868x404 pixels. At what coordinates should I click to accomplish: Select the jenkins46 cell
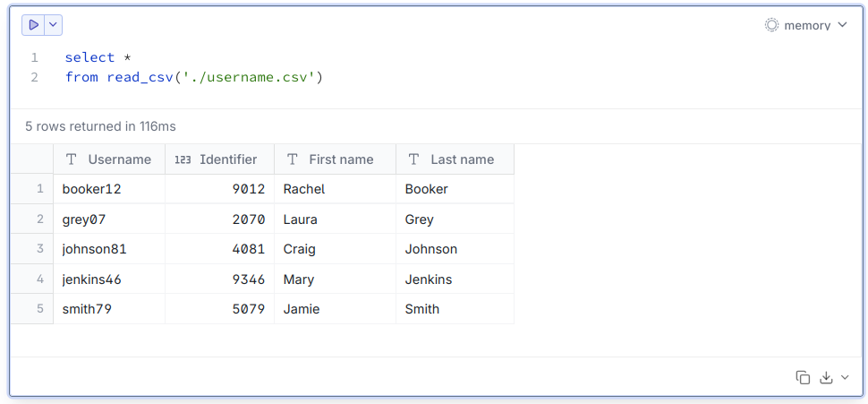click(109, 279)
